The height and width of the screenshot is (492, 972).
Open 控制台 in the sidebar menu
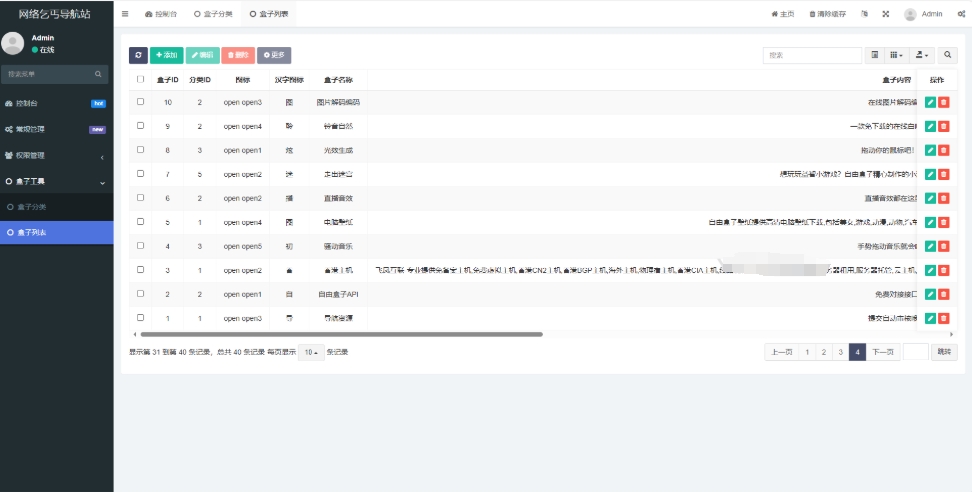tap(56, 103)
